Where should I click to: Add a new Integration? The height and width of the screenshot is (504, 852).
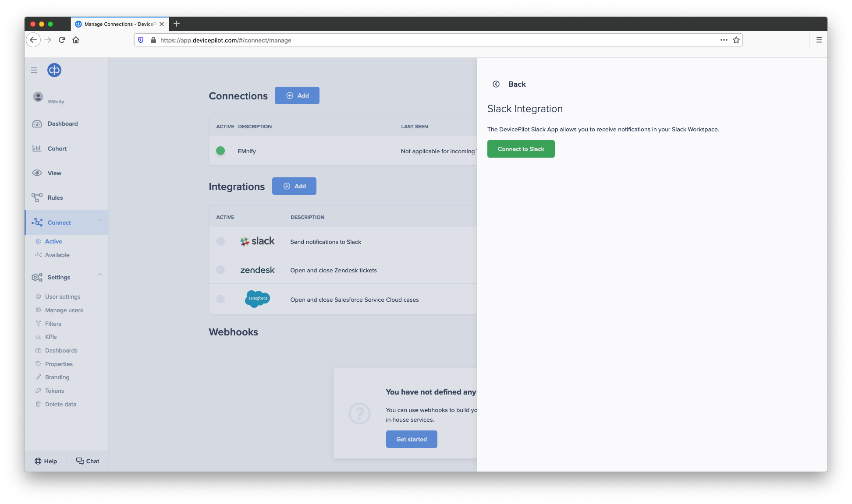[x=294, y=186]
